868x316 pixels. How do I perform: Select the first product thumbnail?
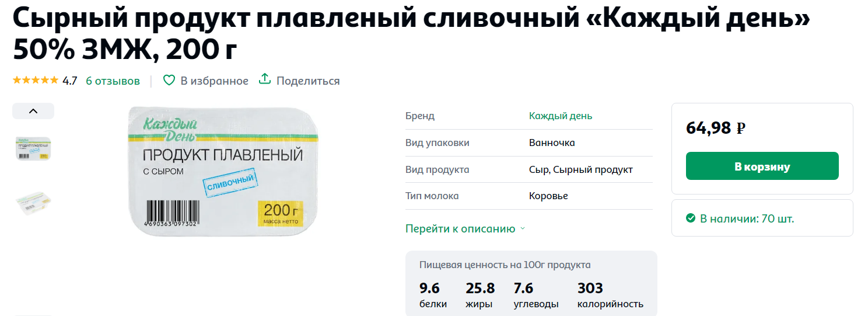point(33,149)
